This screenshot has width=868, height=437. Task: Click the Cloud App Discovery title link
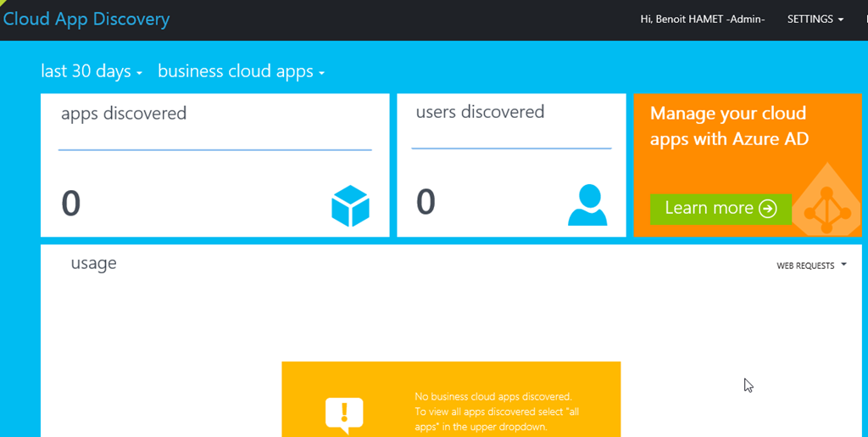click(86, 19)
